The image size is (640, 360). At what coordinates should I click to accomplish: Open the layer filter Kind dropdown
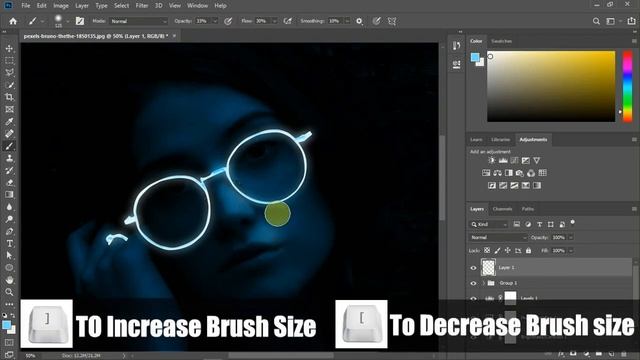(489, 224)
